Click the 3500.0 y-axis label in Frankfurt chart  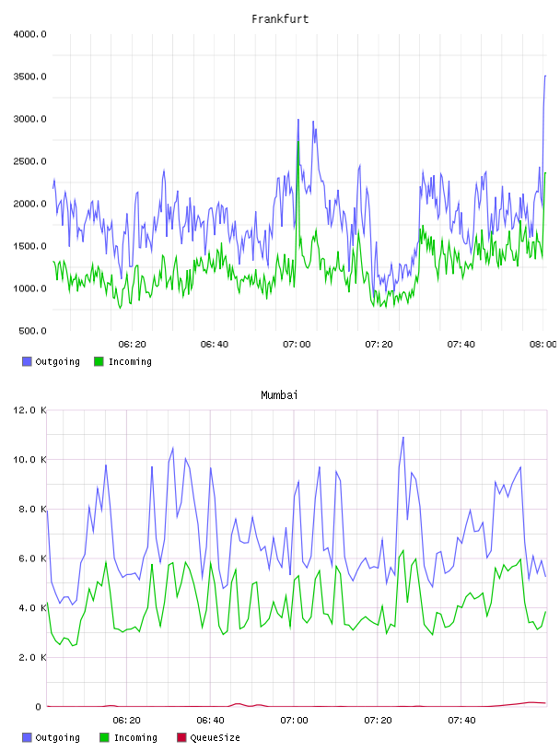pyautogui.click(x=29, y=76)
